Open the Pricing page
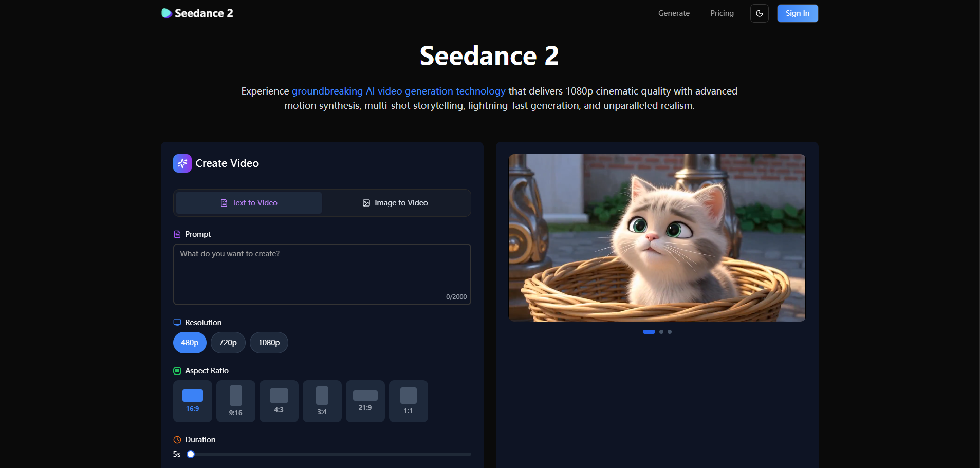980x468 pixels. (x=722, y=13)
